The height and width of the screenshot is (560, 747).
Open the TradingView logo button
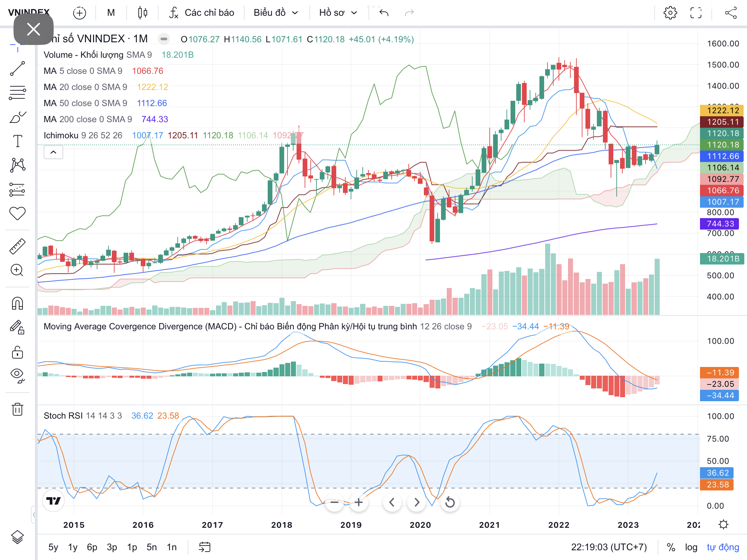point(53,501)
